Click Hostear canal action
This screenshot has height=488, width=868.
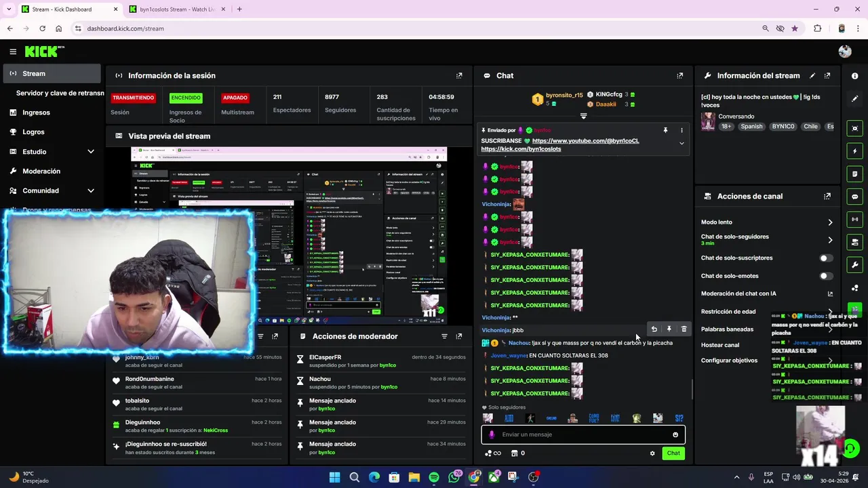(x=720, y=345)
